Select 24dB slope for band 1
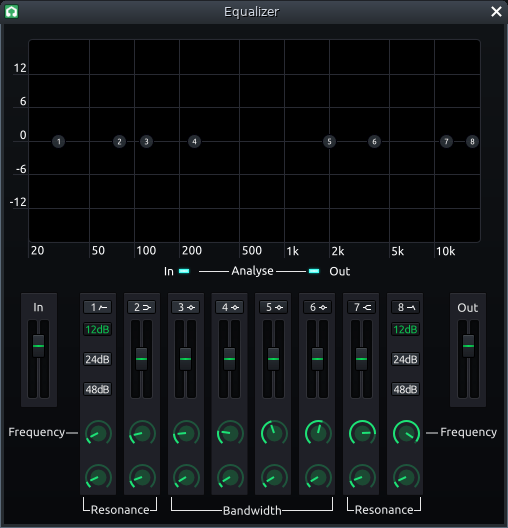Viewport: 508px width, 528px height. (x=98, y=359)
